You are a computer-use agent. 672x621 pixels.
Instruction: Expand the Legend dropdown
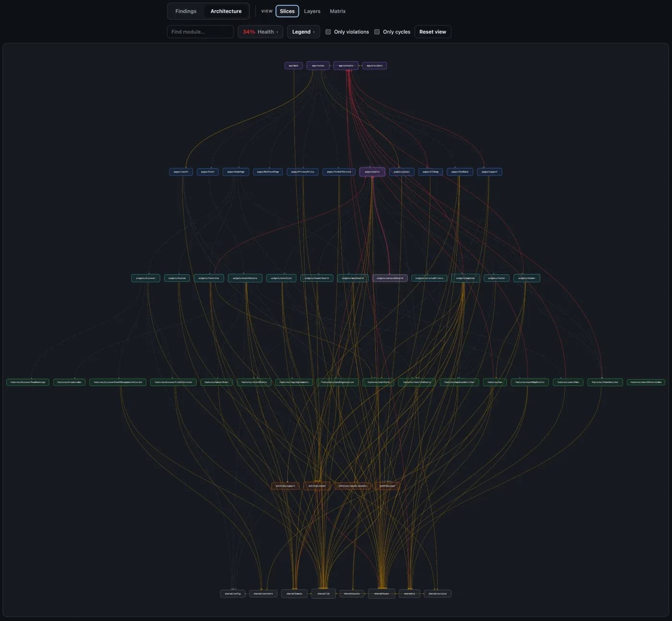(x=303, y=32)
